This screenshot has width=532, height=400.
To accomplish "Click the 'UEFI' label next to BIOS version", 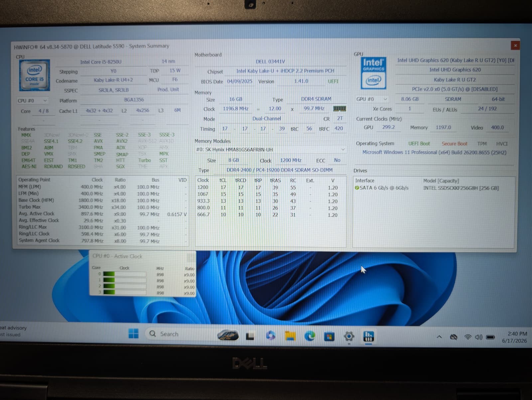I will 333,81.
